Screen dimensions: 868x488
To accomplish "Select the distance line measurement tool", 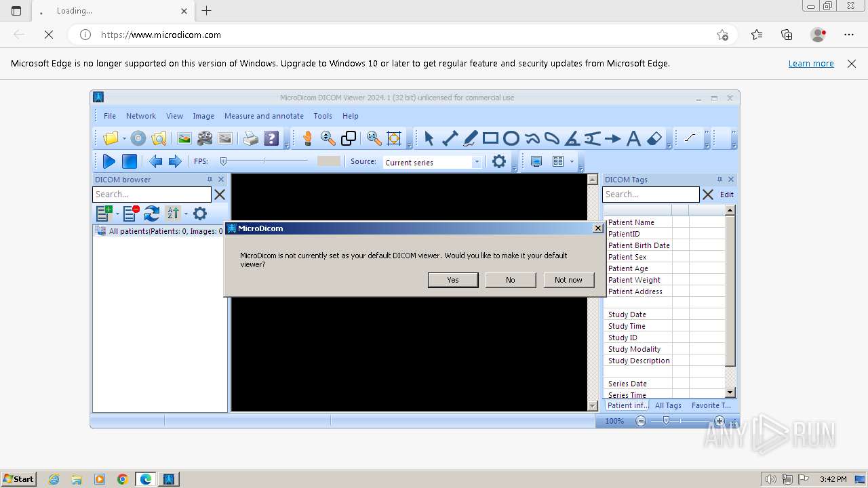I will coord(450,138).
